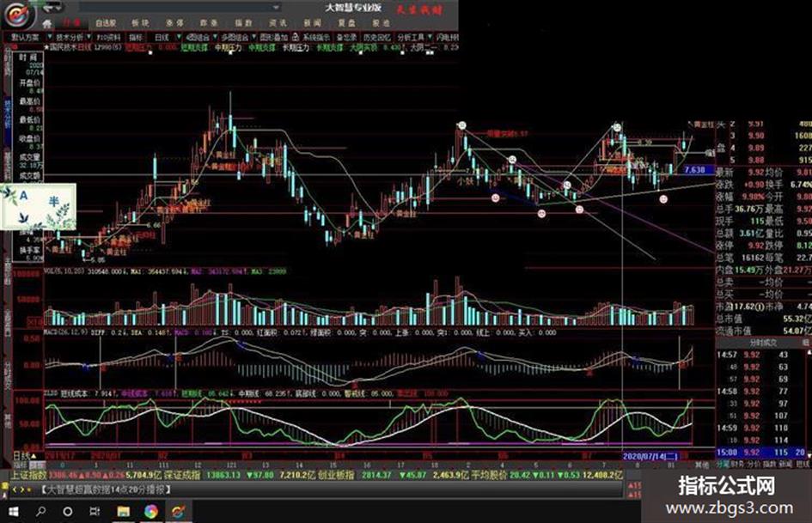Open the Cortana circle icon

point(68,512)
